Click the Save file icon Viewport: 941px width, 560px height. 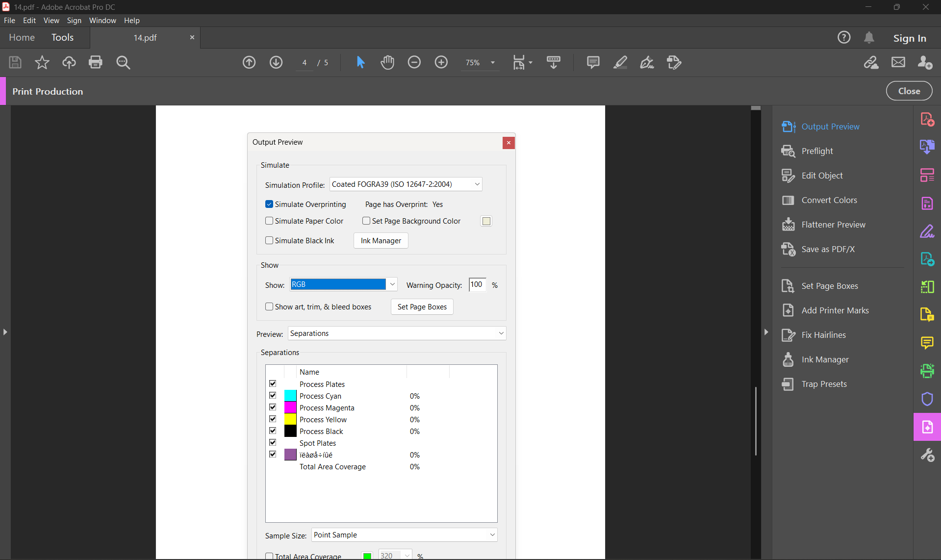15,62
